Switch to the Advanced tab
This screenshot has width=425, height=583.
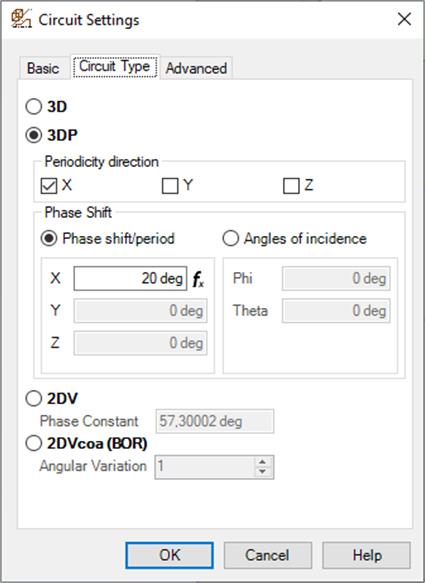196,68
